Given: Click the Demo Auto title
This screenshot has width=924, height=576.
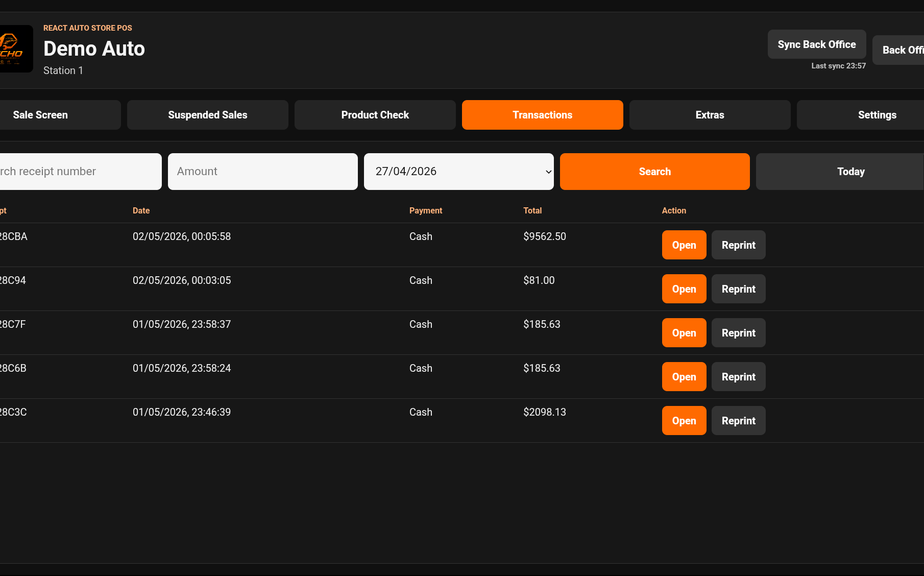Looking at the screenshot, I should (x=94, y=49).
